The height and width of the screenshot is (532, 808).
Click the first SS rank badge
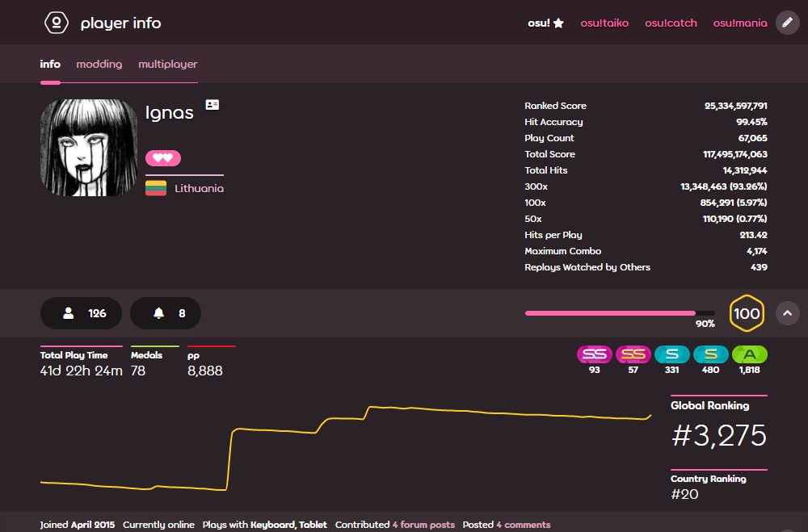594,354
